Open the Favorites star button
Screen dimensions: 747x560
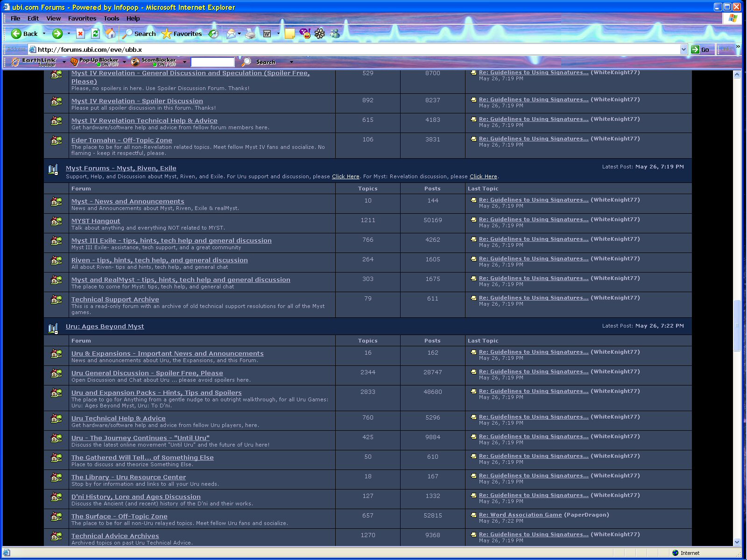(x=182, y=34)
